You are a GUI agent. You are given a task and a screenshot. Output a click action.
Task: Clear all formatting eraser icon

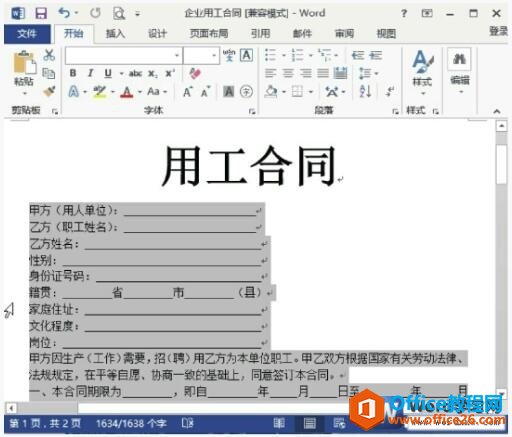point(195,73)
